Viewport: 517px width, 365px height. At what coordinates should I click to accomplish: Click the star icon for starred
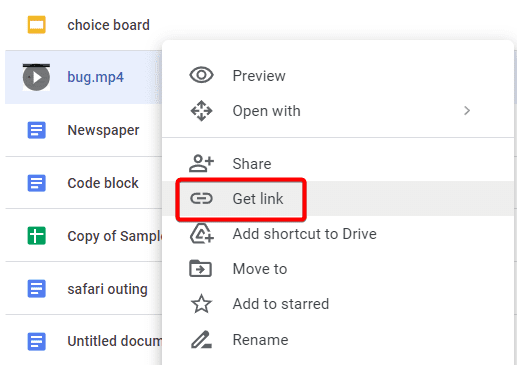pos(201,303)
